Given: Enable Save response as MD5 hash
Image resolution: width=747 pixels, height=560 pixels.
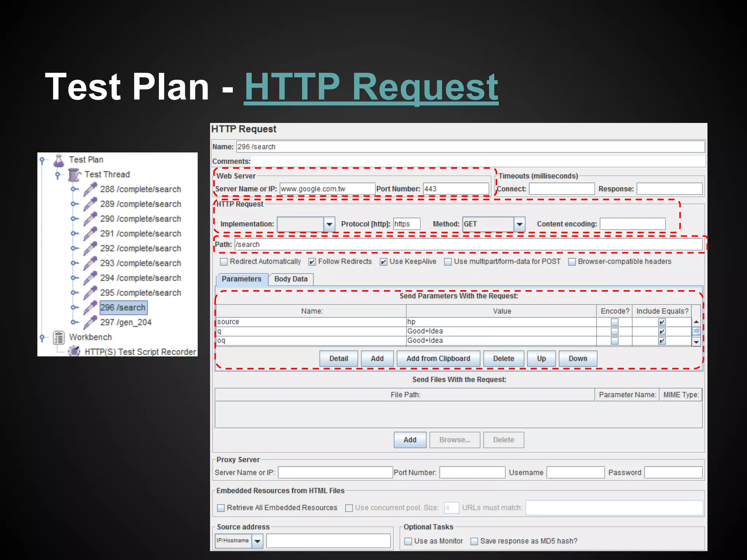Looking at the screenshot, I should (x=474, y=541).
